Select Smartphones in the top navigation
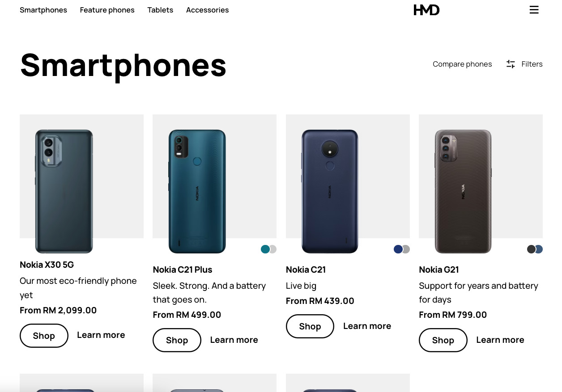Viewport: 562px width, 392px height. [x=43, y=10]
